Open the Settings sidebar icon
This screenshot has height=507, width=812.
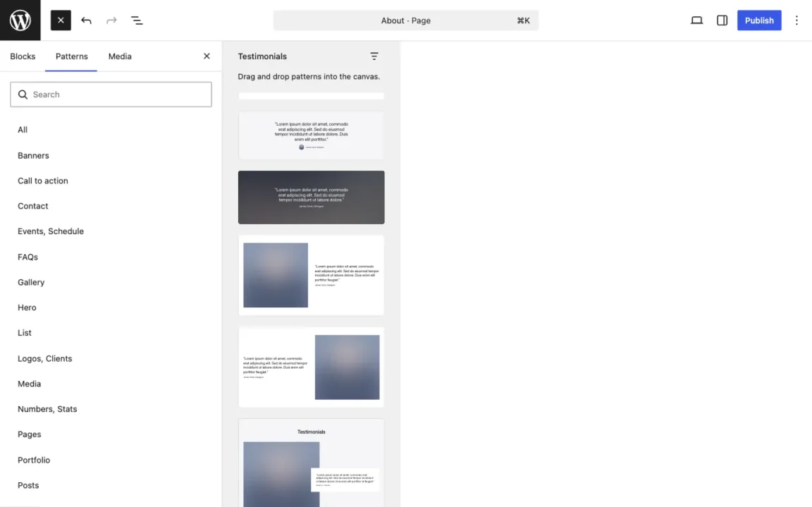[x=722, y=20]
